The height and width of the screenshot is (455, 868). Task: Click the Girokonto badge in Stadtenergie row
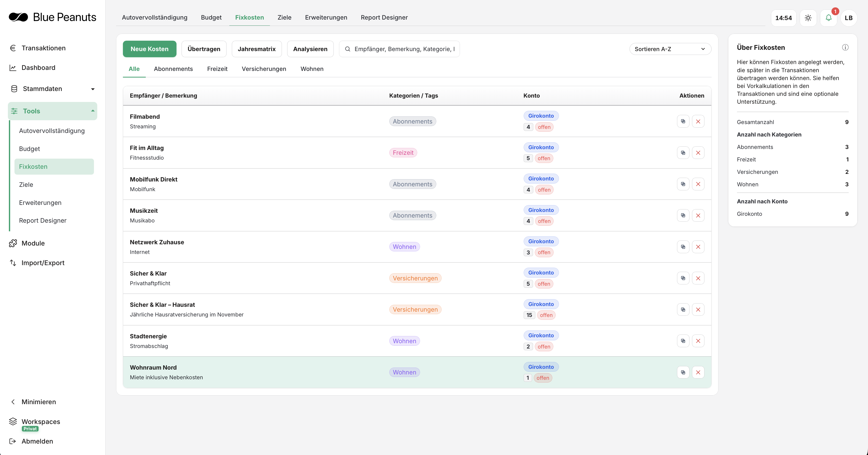coord(541,335)
